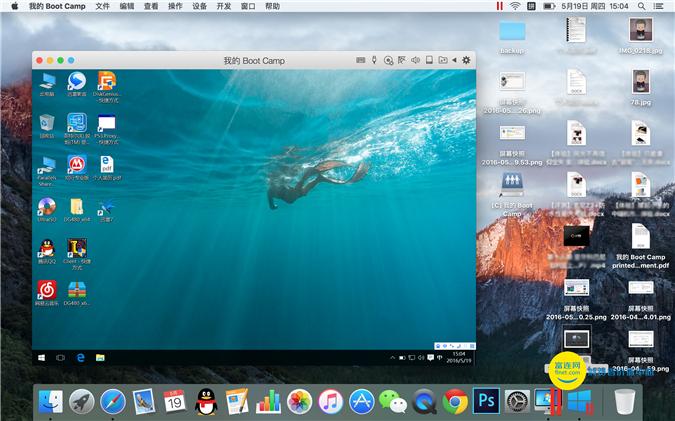Click the sound speaker icon in VM title bar
The width and height of the screenshot is (675, 421).
click(x=415, y=61)
